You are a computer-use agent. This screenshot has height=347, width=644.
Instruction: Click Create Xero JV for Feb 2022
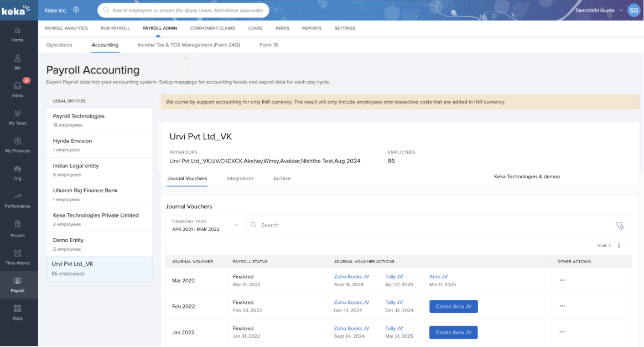point(453,307)
